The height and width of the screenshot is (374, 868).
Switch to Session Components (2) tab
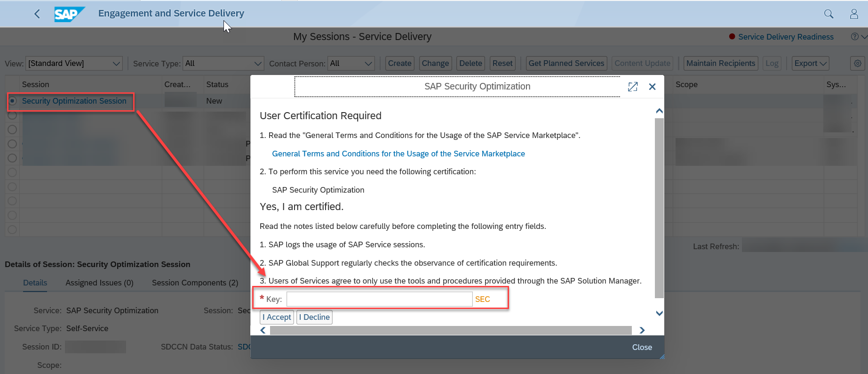click(195, 283)
